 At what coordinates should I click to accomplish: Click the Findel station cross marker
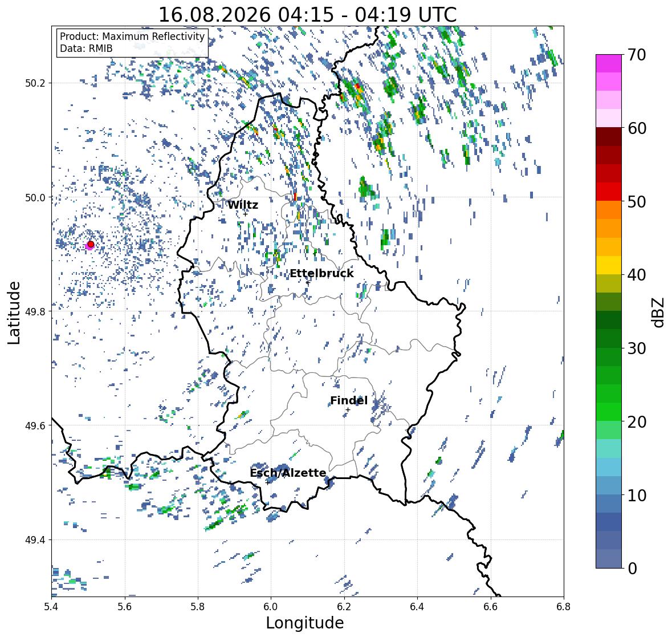point(348,410)
